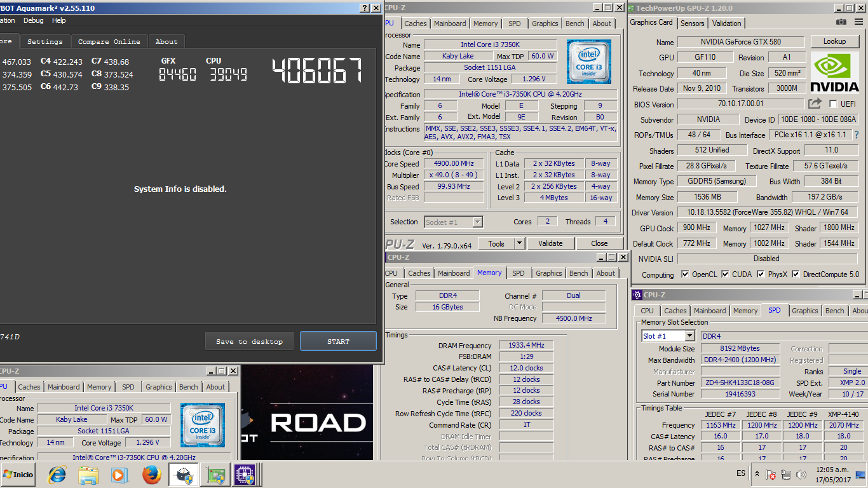
Task: Click the Tools button in CPU-Z
Action: (x=496, y=243)
